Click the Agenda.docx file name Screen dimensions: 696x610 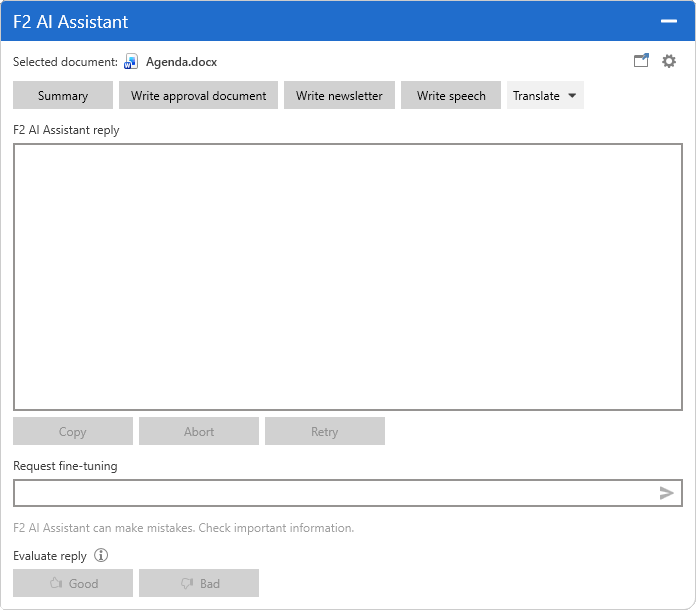[x=181, y=62]
